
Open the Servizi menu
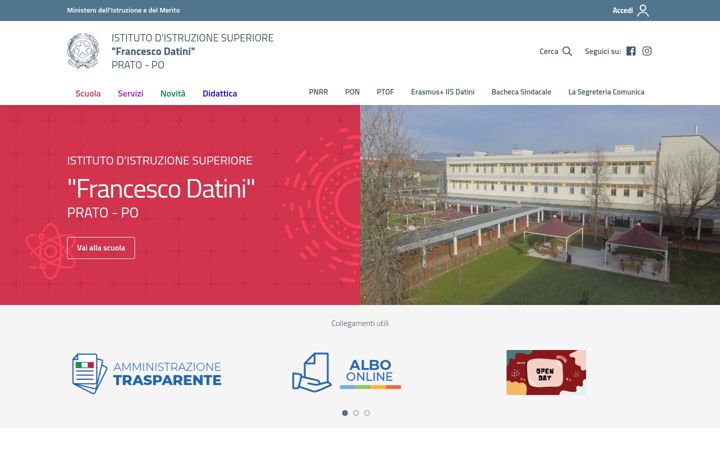pyautogui.click(x=130, y=94)
